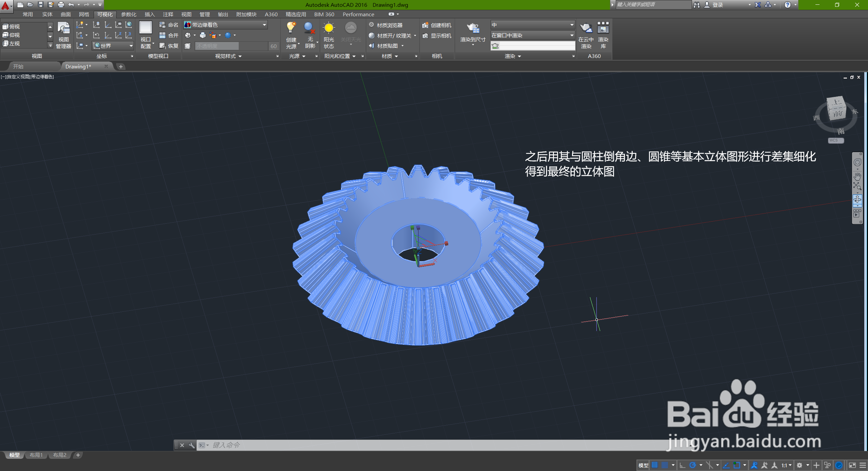868x471 pixels.
Task: Toggle grid display in status bar
Action: coord(655,465)
